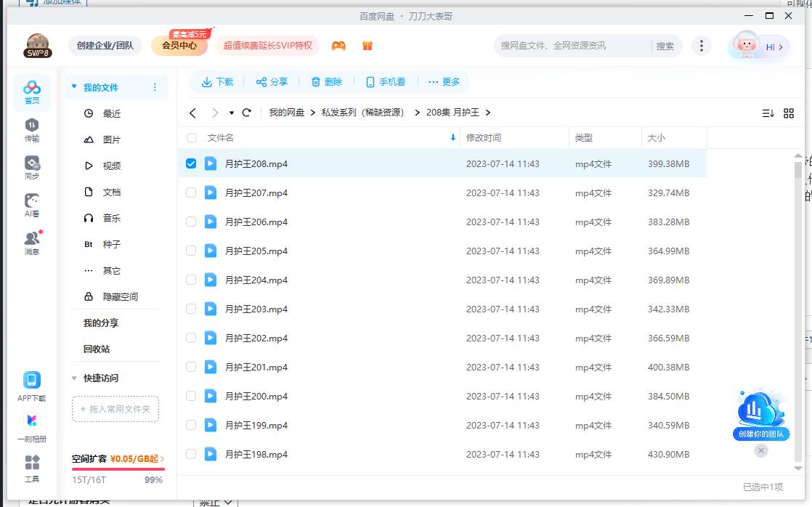Open the 同步 sync sidebar icon
Screen dimensions: 812x507
coord(32,167)
